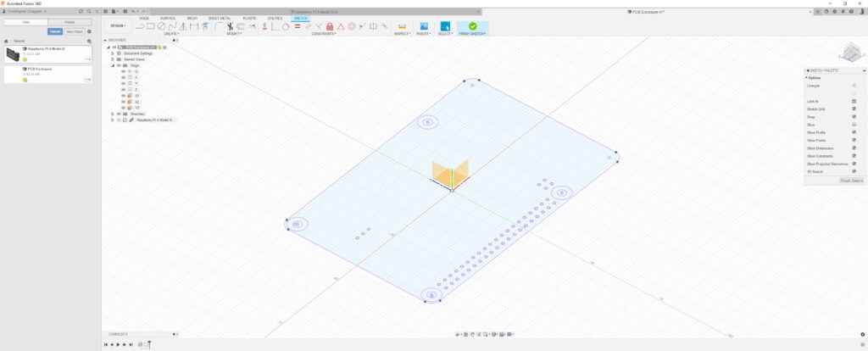Click Finish Sketch button in Sketch Palette
The image size is (868, 351).
tap(851, 181)
